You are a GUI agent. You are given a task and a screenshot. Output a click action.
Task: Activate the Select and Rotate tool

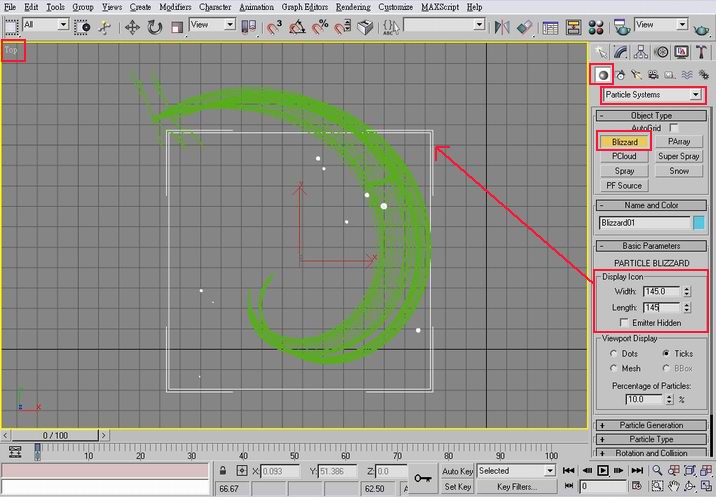tap(155, 27)
